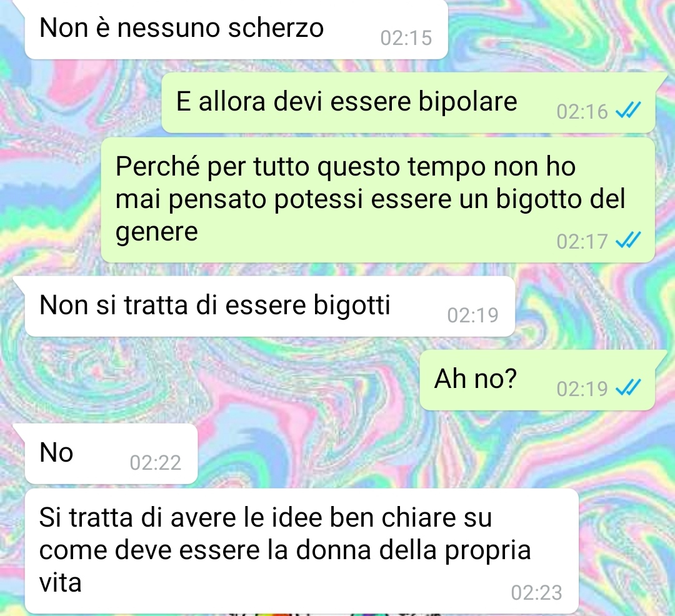Tap the blue double-check at 02:17

tap(628, 240)
